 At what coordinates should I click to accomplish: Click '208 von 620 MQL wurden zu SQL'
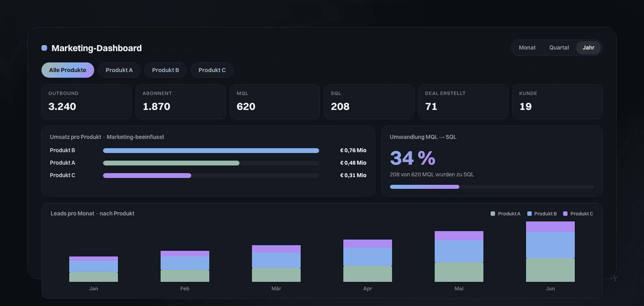pos(432,174)
